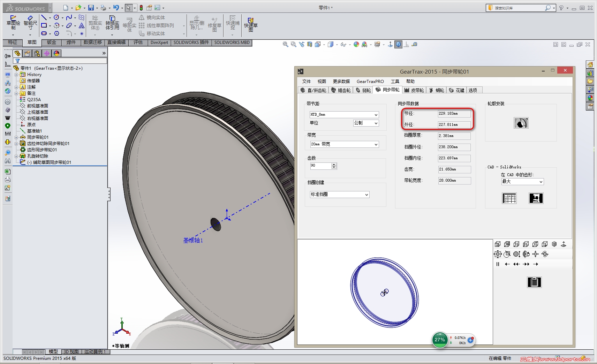Open the flange creation (标准挡圈) dropdown
This screenshot has width=597, height=364.
340,195
